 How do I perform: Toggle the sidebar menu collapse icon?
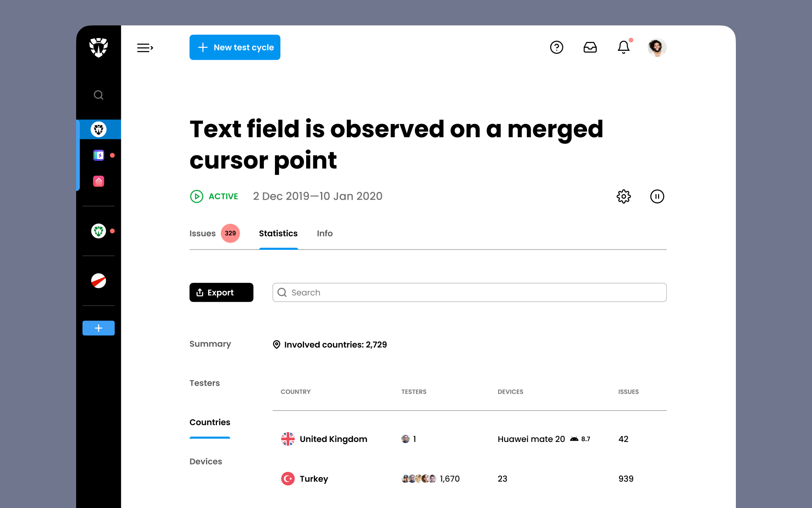[x=145, y=48]
